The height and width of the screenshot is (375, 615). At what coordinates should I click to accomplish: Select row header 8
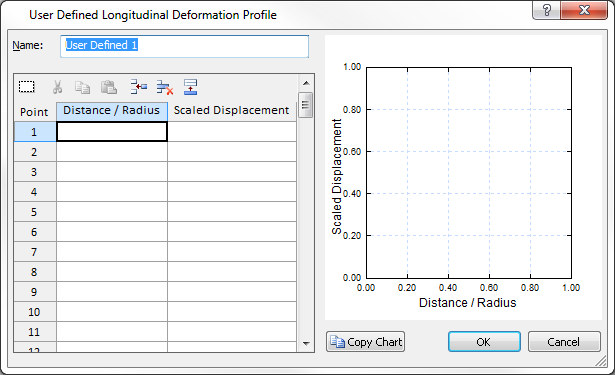(x=35, y=272)
